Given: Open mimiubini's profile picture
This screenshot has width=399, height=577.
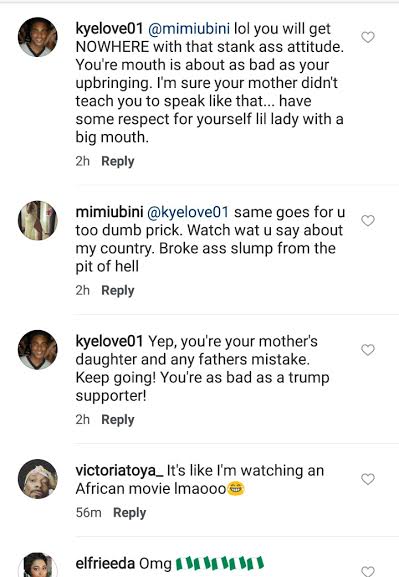Looking at the screenshot, I should pos(38,220).
